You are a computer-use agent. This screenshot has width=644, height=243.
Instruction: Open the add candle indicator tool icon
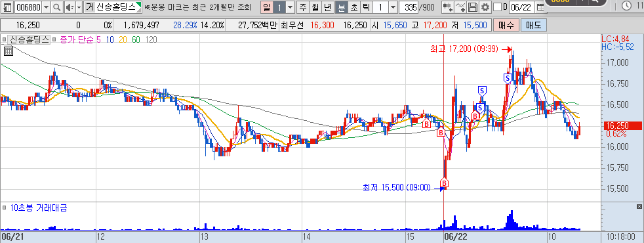pyautogui.click(x=448, y=7)
